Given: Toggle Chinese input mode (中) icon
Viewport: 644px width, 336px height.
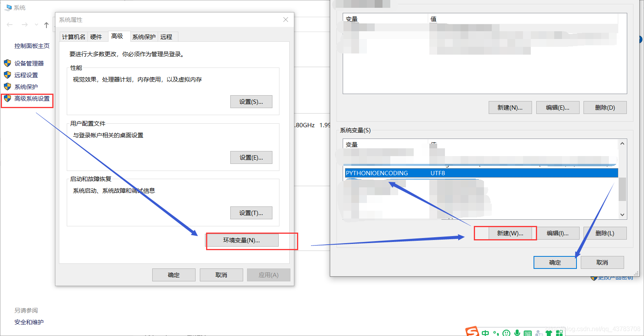Looking at the screenshot, I should pos(485,333).
